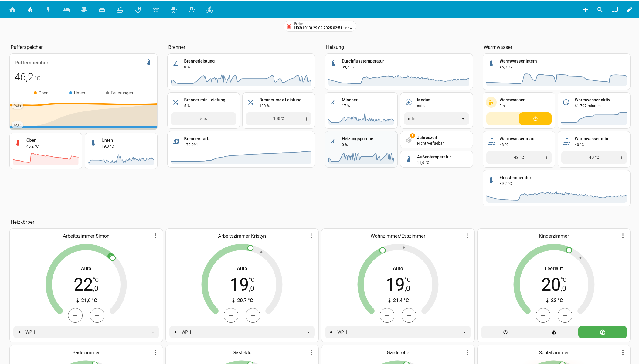This screenshot has width=639, height=364.
Task: Expand WP 1 dropdown under Wohnzimmer/Esszimmer
Action: click(398, 332)
